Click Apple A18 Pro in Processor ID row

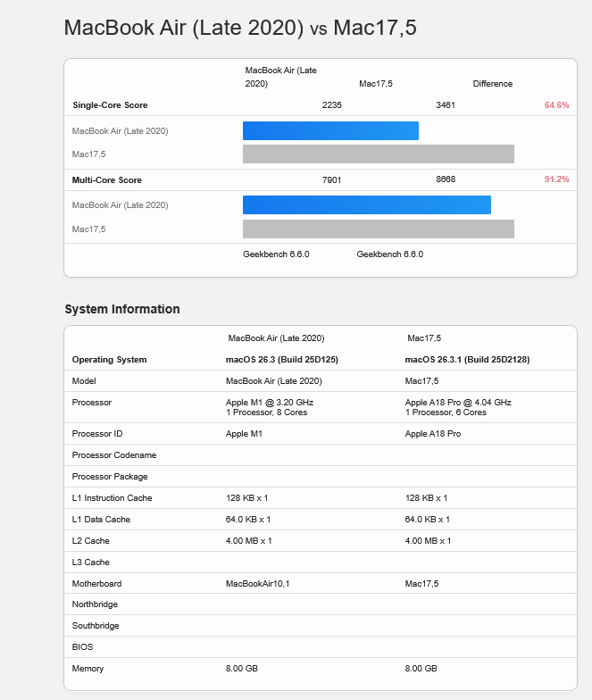tap(433, 434)
